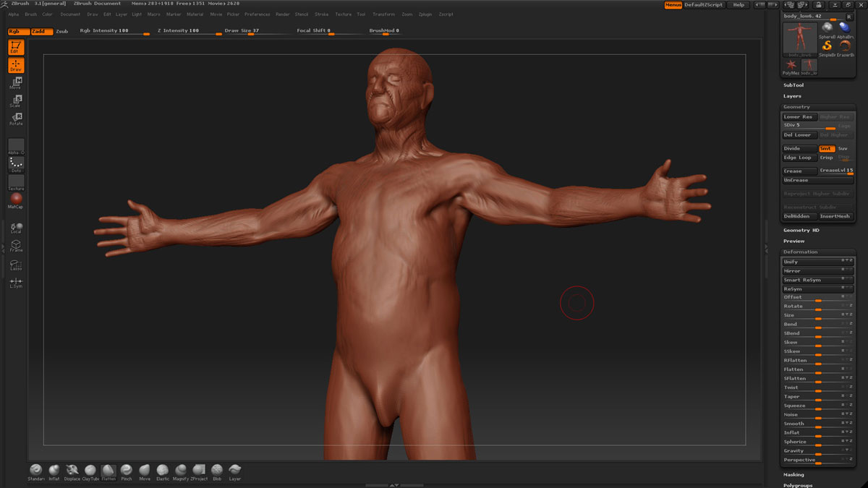Expand the SubTool palette section
This screenshot has width=868, height=488.
pos(793,85)
